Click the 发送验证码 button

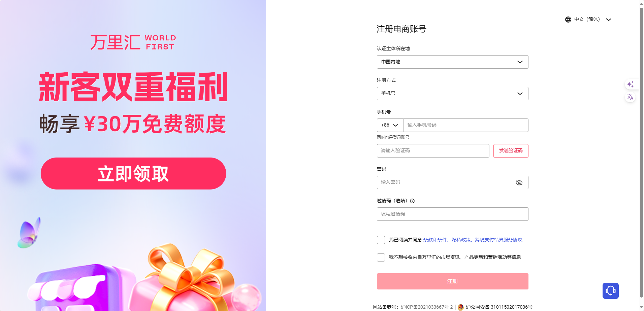pos(511,151)
